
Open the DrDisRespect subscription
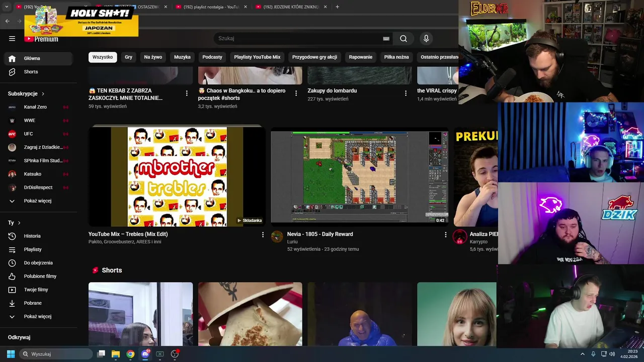coord(38,188)
